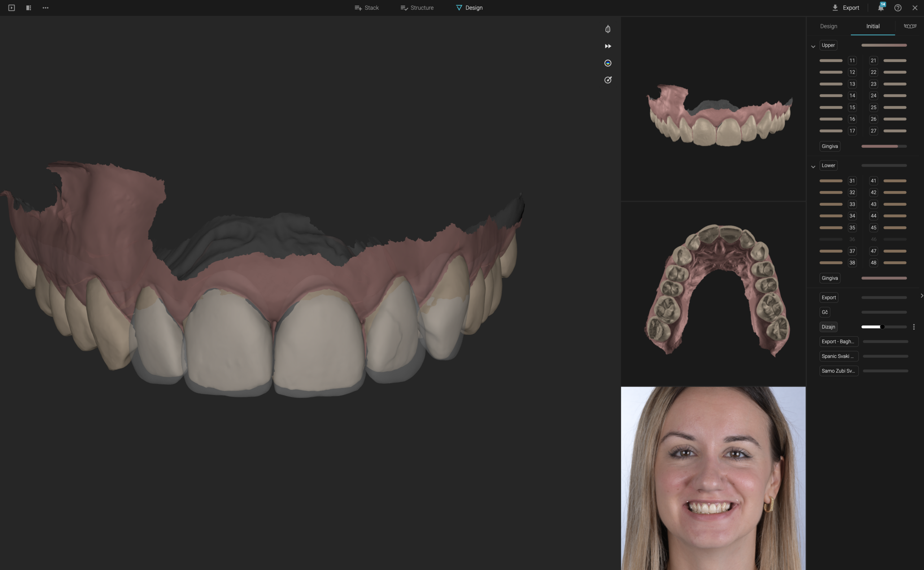This screenshot has height=570, width=924.
Task: Click the teeth arch icon tab
Action: pos(910,26)
